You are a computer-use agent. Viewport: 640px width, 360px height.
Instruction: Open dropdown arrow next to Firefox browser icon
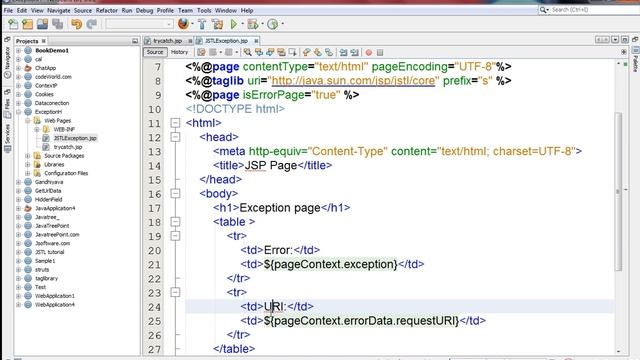[x=192, y=24]
